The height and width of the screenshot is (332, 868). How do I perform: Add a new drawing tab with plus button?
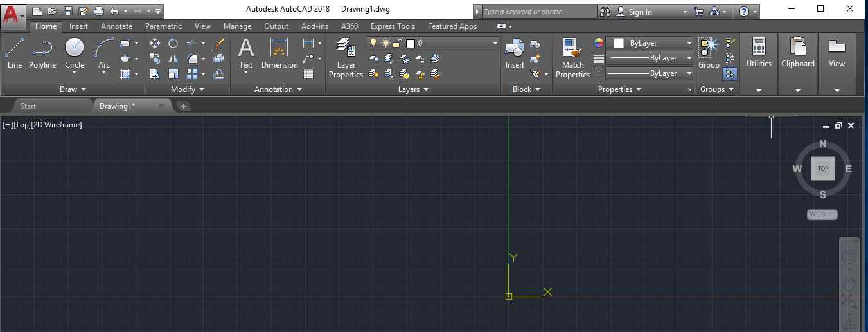183,106
